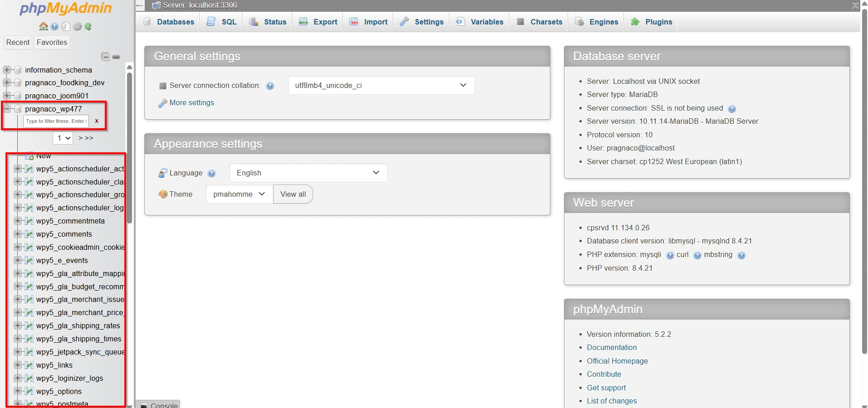Image resolution: width=868 pixels, height=408 pixels.
Task: Go to next page of tables arrow
Action: point(80,138)
